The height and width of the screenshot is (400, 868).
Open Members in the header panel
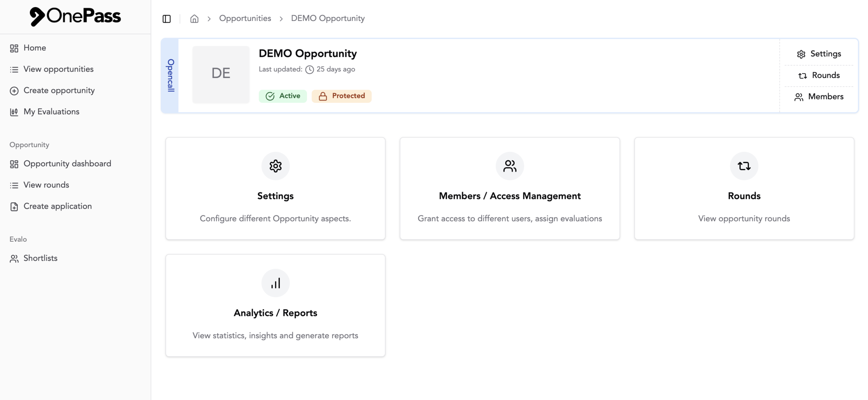(818, 97)
